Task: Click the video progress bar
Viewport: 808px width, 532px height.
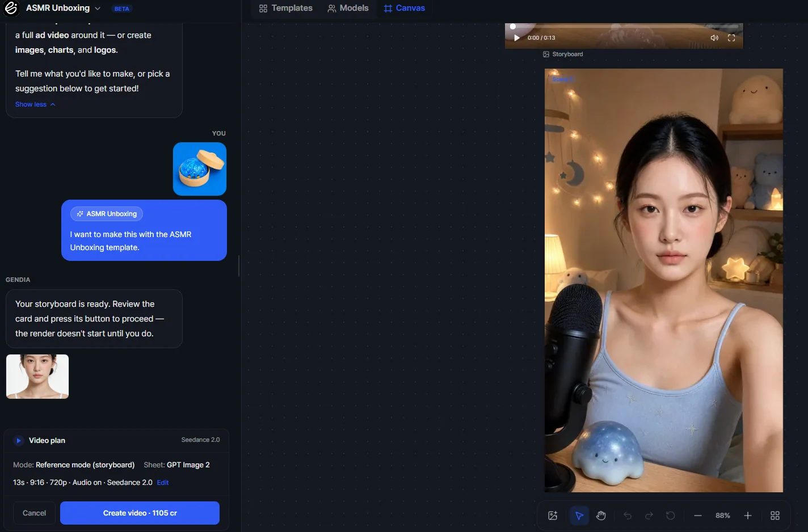Action: pyautogui.click(x=624, y=27)
